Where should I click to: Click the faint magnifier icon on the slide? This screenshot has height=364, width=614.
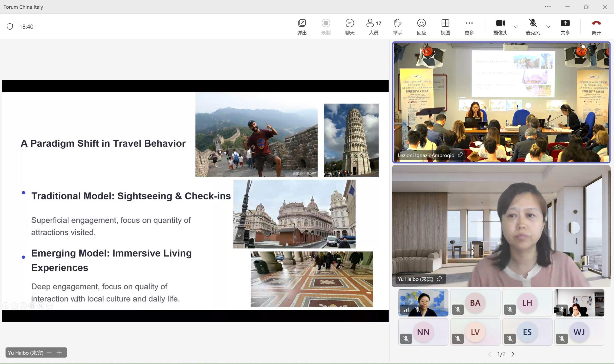tap(41, 306)
